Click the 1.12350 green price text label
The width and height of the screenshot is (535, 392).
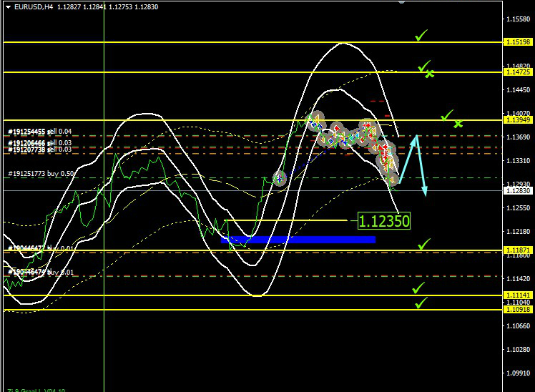[384, 221]
